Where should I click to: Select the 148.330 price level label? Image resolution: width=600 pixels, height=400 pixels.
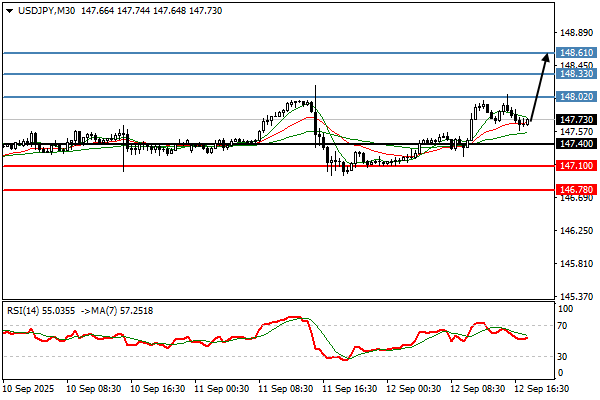(x=576, y=73)
